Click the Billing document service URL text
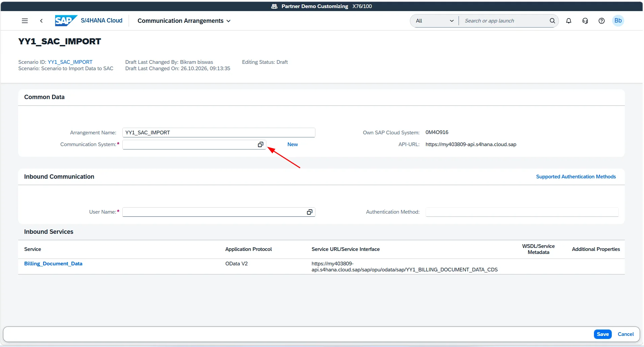The image size is (644, 347). (404, 267)
